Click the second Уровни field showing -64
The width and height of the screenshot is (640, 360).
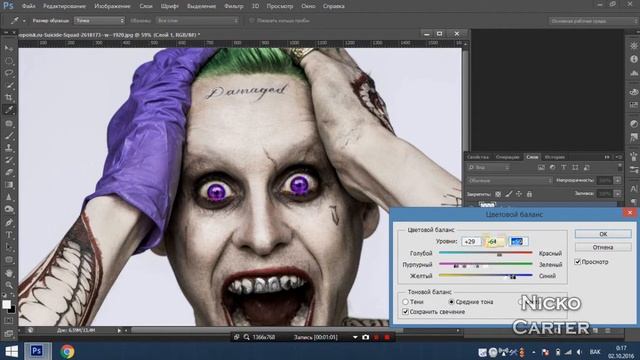point(494,241)
